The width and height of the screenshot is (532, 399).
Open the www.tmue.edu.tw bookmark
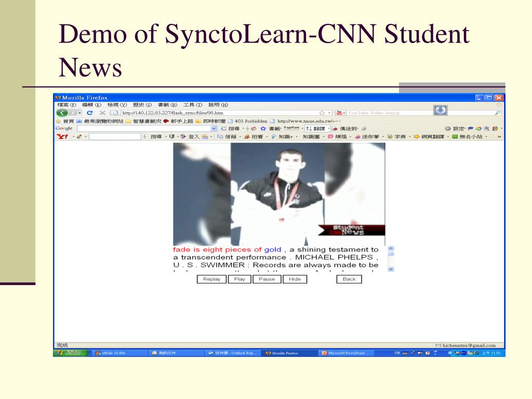(305, 121)
